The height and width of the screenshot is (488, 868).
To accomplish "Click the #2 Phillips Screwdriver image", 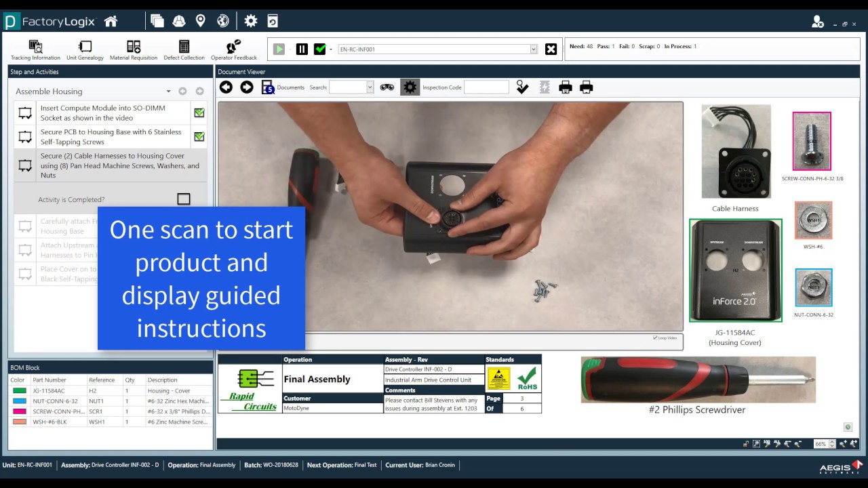I will click(x=698, y=380).
